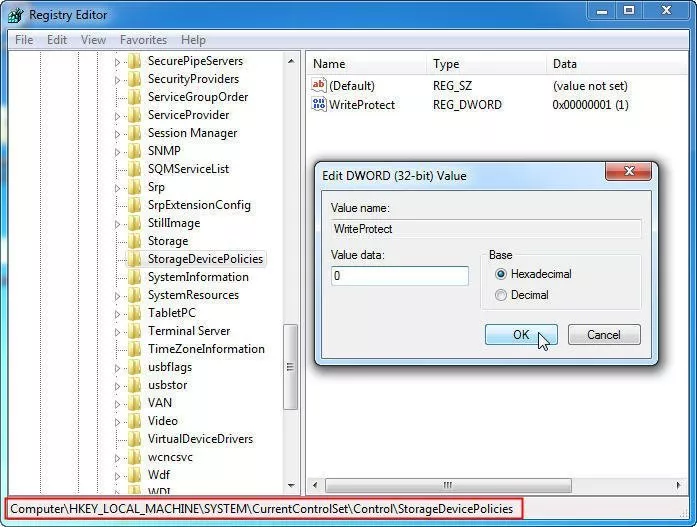Close the Edit DWORD dialog

629,171
